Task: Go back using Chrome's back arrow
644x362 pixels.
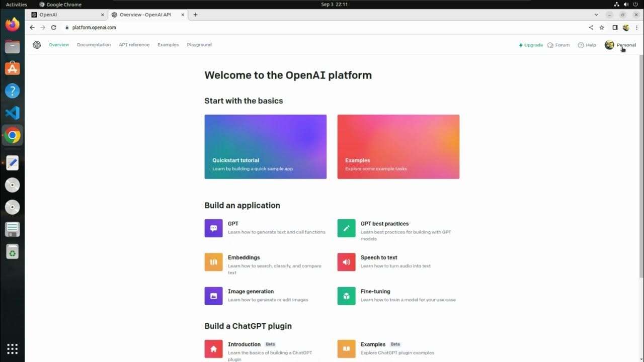Action: [32, 28]
